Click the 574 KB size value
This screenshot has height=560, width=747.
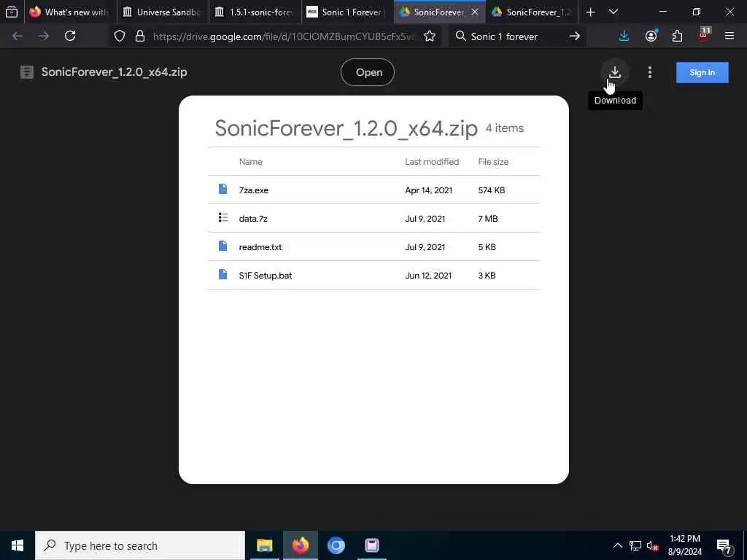(x=491, y=190)
